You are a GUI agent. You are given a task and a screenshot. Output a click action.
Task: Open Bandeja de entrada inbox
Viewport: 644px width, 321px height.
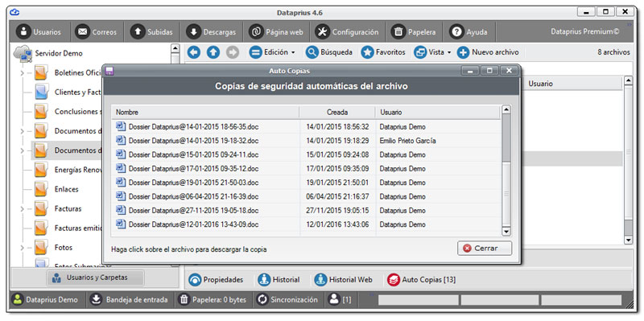coord(130,299)
